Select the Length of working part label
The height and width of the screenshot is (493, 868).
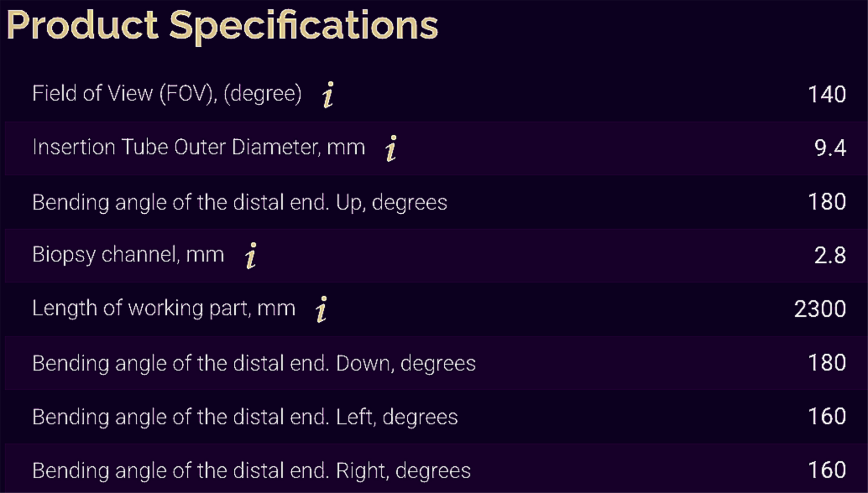164,308
